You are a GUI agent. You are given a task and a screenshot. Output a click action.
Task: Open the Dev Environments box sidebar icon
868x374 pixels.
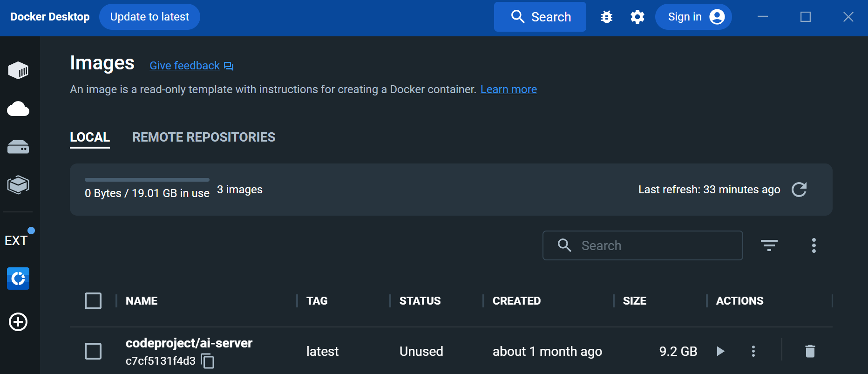coord(18,185)
